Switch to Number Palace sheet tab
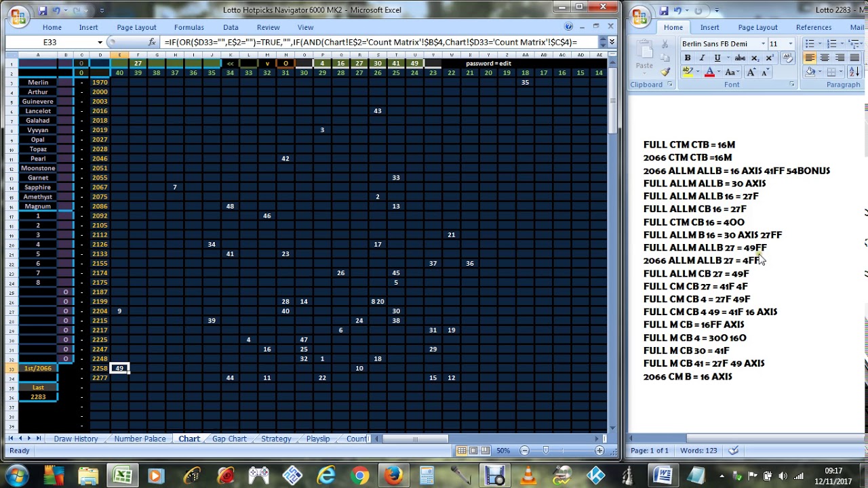868x488 pixels. pyautogui.click(x=140, y=439)
